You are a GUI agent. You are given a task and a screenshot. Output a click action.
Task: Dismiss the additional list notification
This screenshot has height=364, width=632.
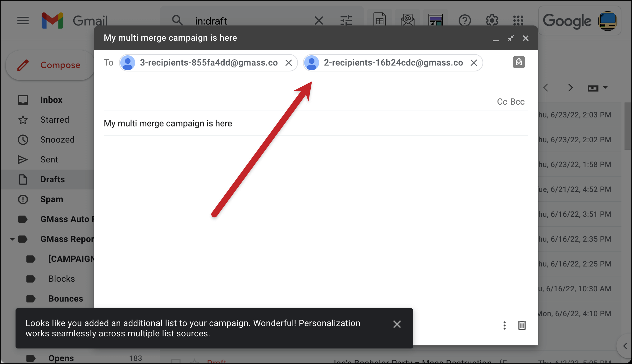[397, 324]
